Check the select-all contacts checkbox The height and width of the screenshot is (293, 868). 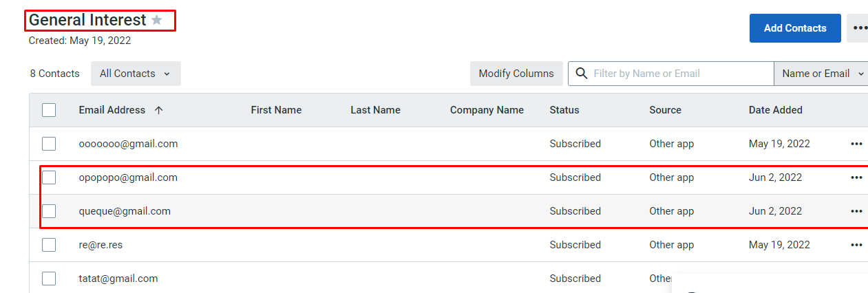point(49,110)
